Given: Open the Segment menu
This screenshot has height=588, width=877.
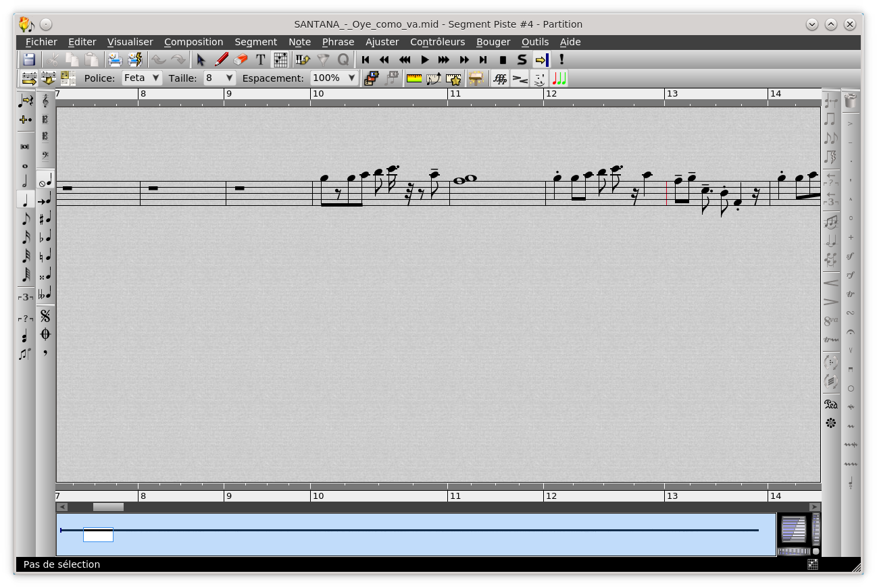Looking at the screenshot, I should point(255,42).
